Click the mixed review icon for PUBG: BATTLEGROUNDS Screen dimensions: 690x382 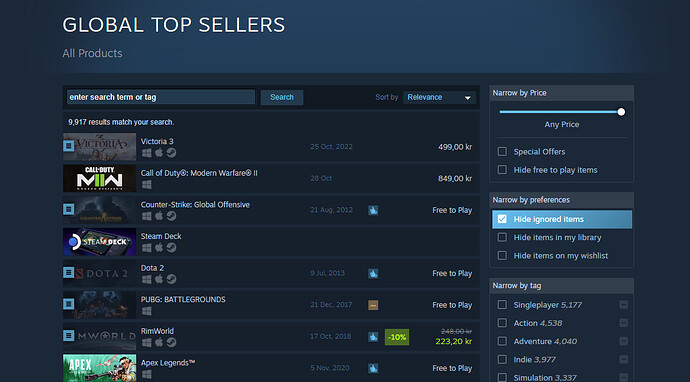tap(373, 305)
